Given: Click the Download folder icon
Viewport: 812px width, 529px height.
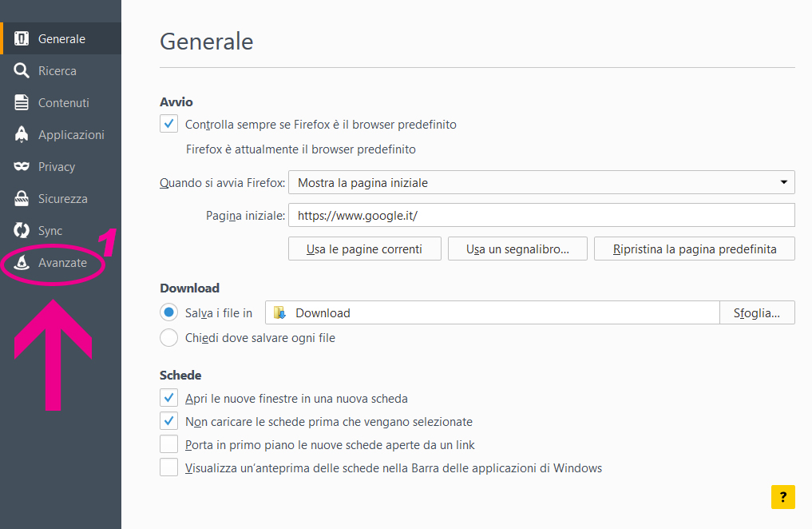Looking at the screenshot, I should coord(279,312).
